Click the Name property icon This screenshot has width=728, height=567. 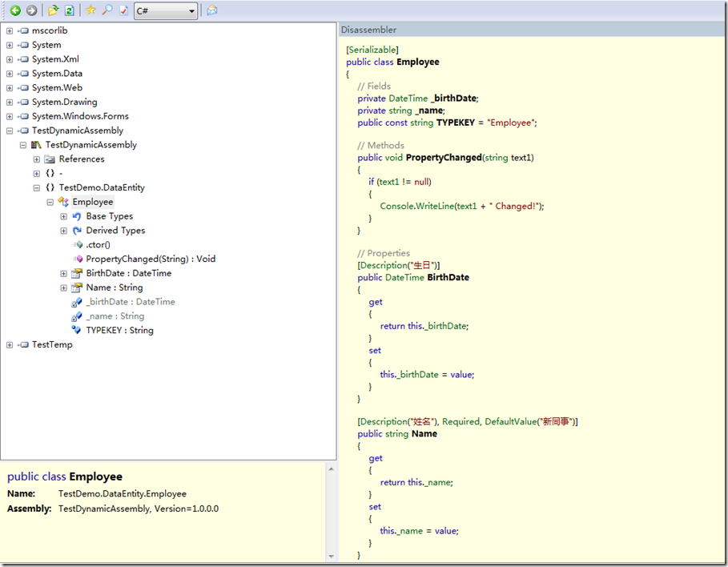click(77, 288)
